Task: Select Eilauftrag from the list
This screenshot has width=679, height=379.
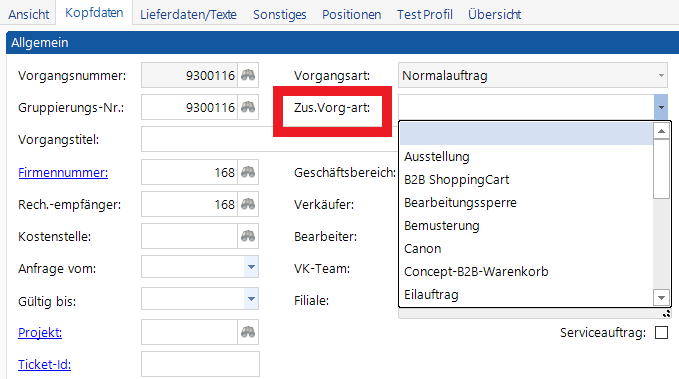Action: (x=526, y=294)
